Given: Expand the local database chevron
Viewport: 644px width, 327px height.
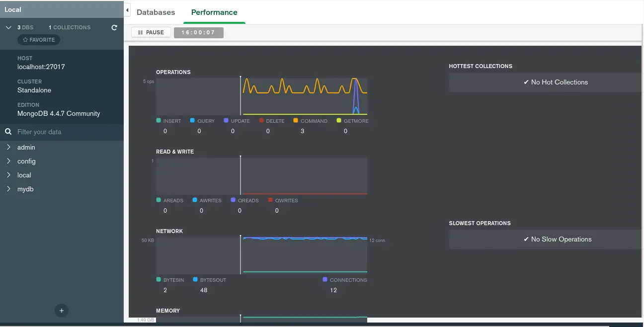Looking at the screenshot, I should point(8,175).
